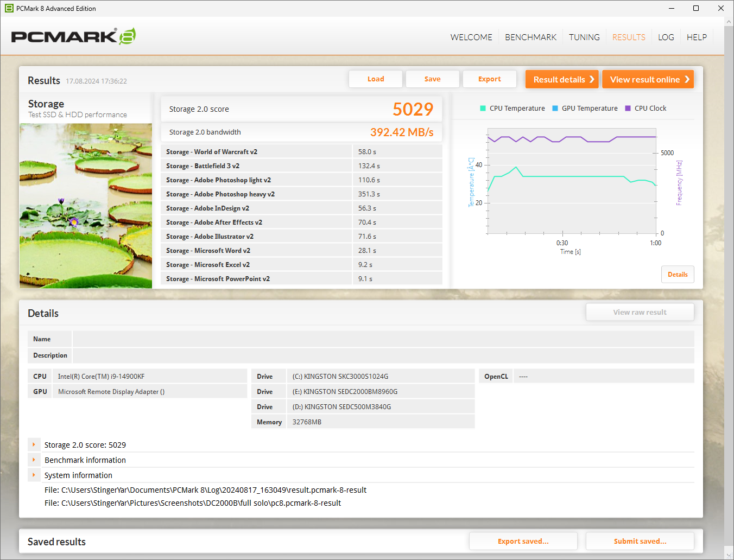Select Storage - Adobe InDesign v2 row
Image resolution: width=734 pixels, height=560 pixels.
(x=301, y=208)
